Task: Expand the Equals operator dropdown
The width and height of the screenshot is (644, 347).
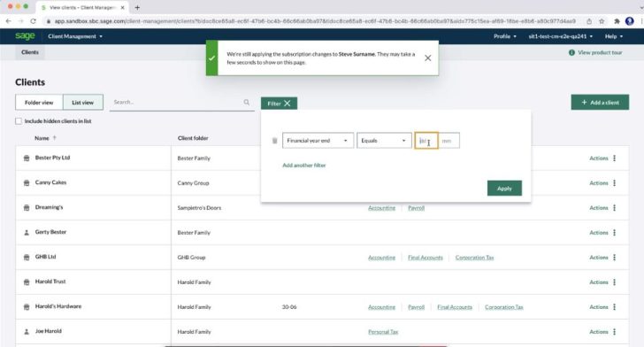Action: 384,141
